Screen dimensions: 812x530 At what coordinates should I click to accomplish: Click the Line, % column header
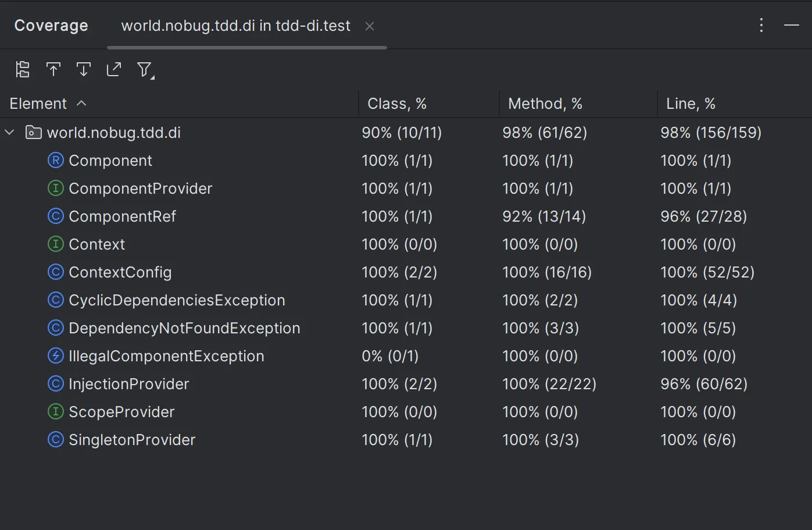pyautogui.click(x=691, y=104)
